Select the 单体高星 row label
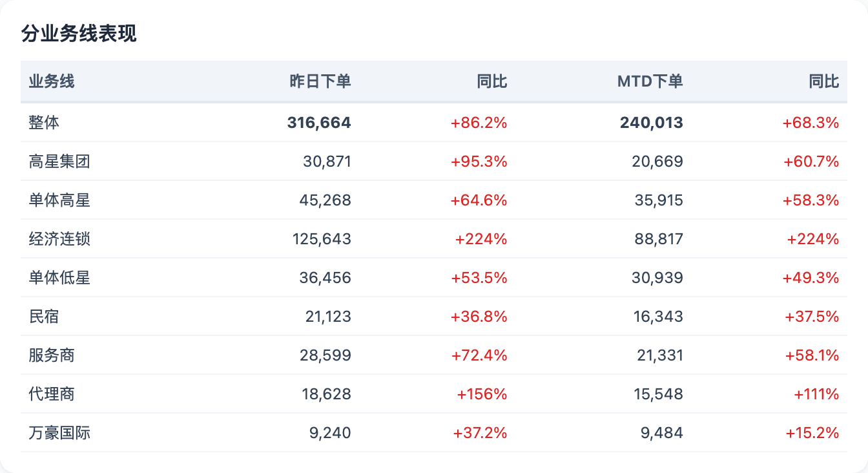The height and width of the screenshot is (473, 868). 59,200
